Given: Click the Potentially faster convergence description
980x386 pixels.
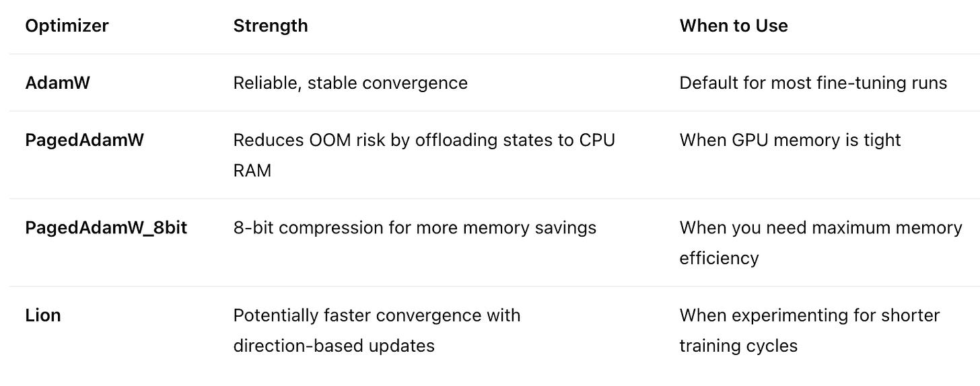Looking at the screenshot, I should tap(377, 330).
